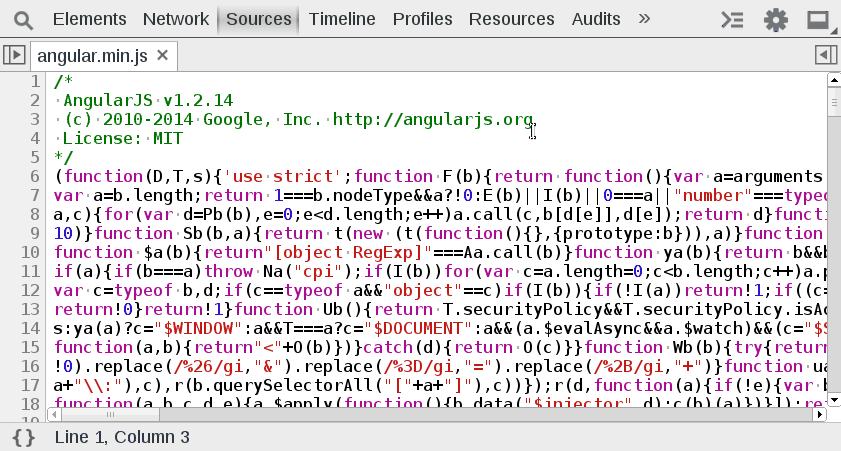This screenshot has width=841, height=451.
Task: Select the angular.min.js file tab
Action: pyautogui.click(x=92, y=55)
